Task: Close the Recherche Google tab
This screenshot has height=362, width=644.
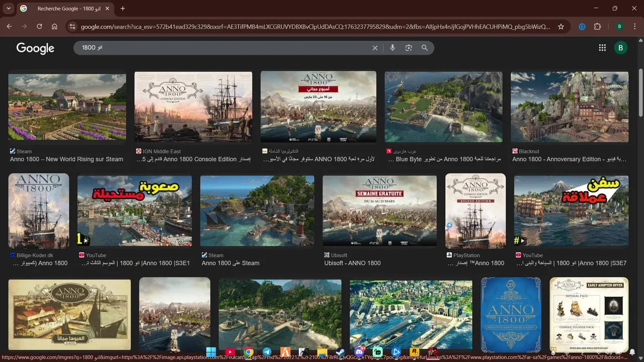Action: (107, 9)
